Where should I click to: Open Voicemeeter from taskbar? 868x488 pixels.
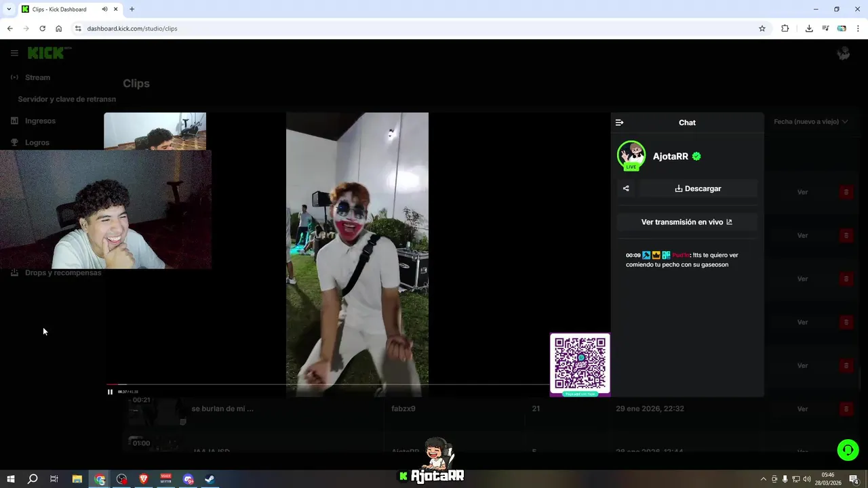tap(165, 479)
